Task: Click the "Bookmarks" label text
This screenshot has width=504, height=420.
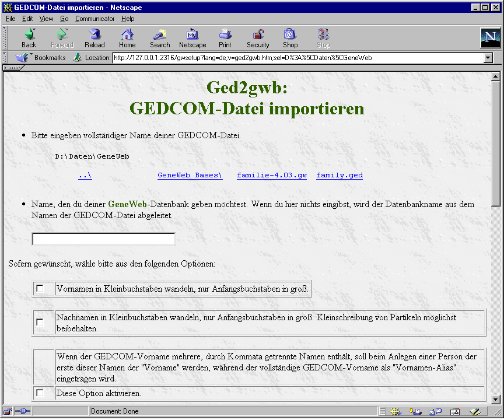Action: click(x=50, y=58)
